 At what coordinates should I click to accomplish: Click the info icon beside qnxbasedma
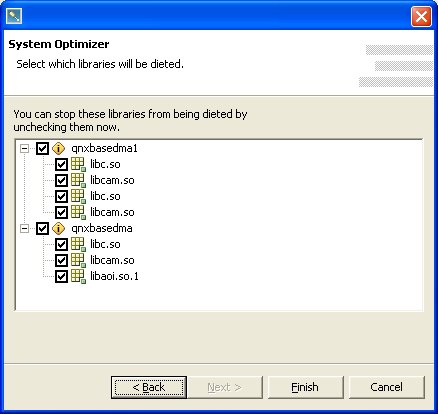59,228
